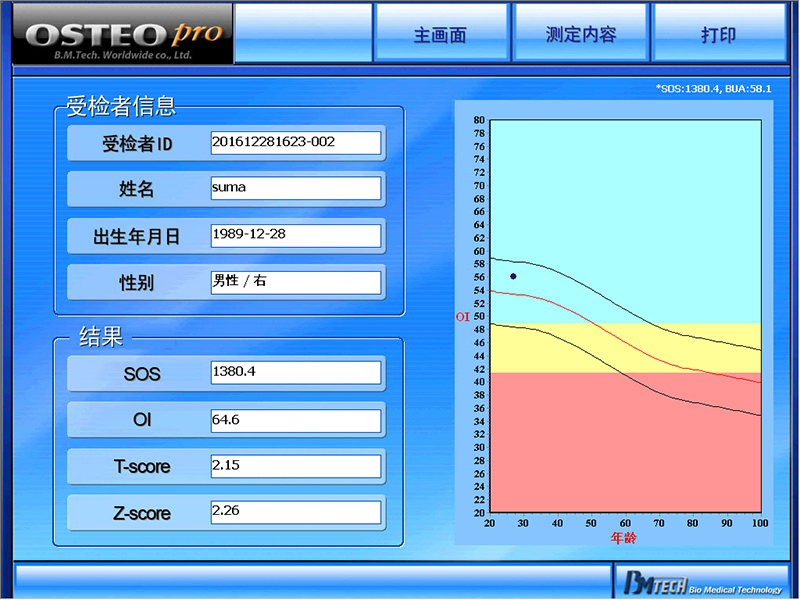The width and height of the screenshot is (800, 600).
Task: Click the 姓名 field containing suma
Action: pos(296,188)
